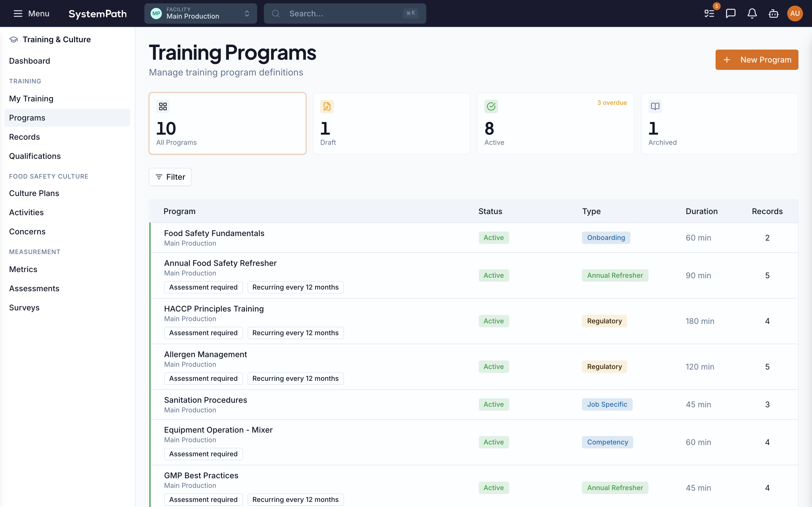The width and height of the screenshot is (812, 507).
Task: Open the task checklist icon with badge
Action: coord(709,14)
